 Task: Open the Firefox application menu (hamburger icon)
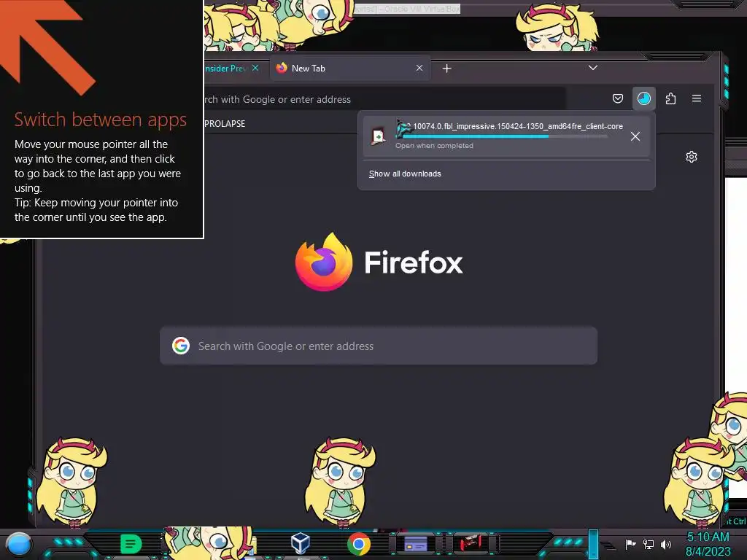696,98
